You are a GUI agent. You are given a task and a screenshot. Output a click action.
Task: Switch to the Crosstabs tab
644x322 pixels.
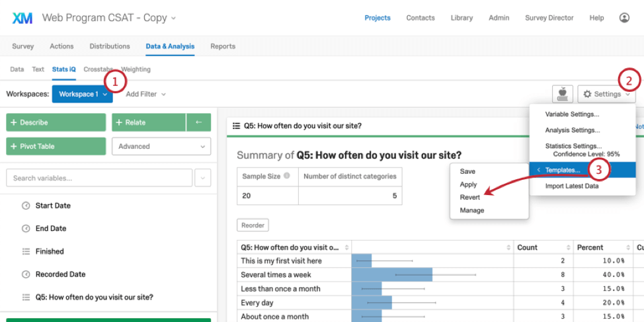98,69
